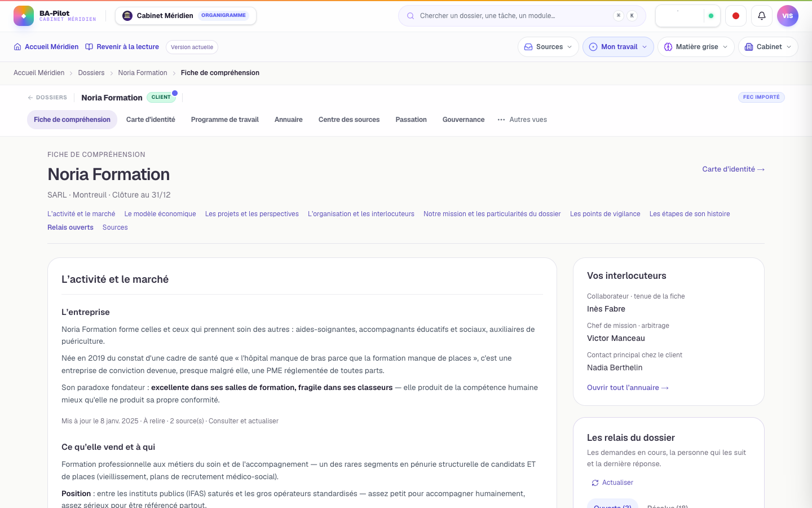Viewport: 812px width, 508px height.
Task: Click the Sources anchor beside Relais ouverts
Action: pyautogui.click(x=115, y=227)
